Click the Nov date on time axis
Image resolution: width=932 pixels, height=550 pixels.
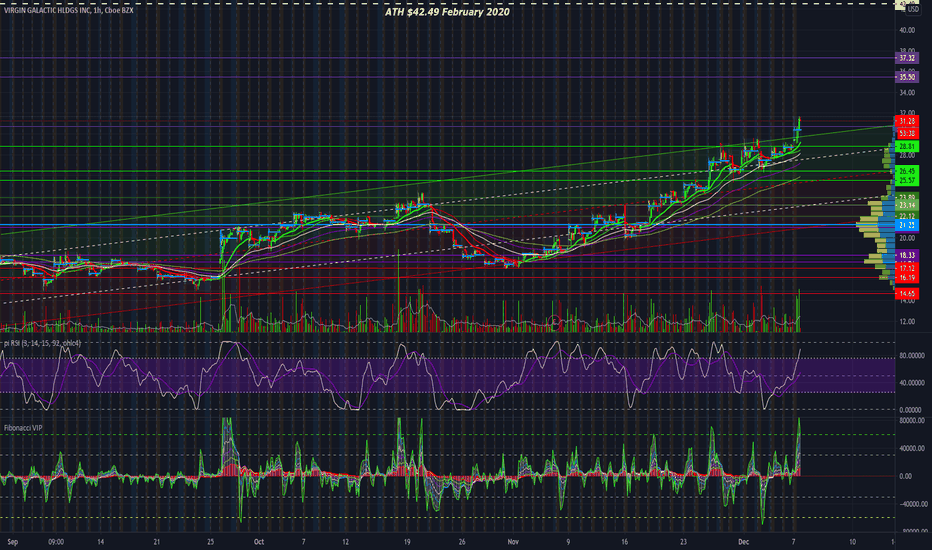514,542
